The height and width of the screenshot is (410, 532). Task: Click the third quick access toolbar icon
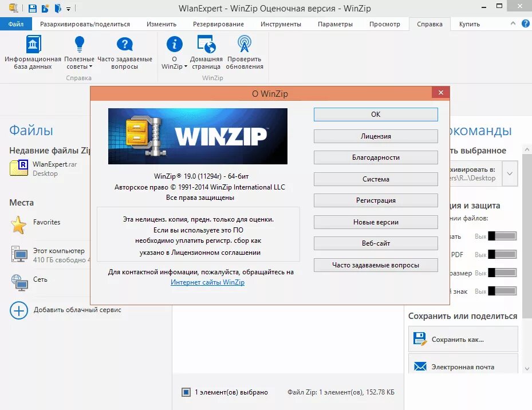pyautogui.click(x=58, y=8)
